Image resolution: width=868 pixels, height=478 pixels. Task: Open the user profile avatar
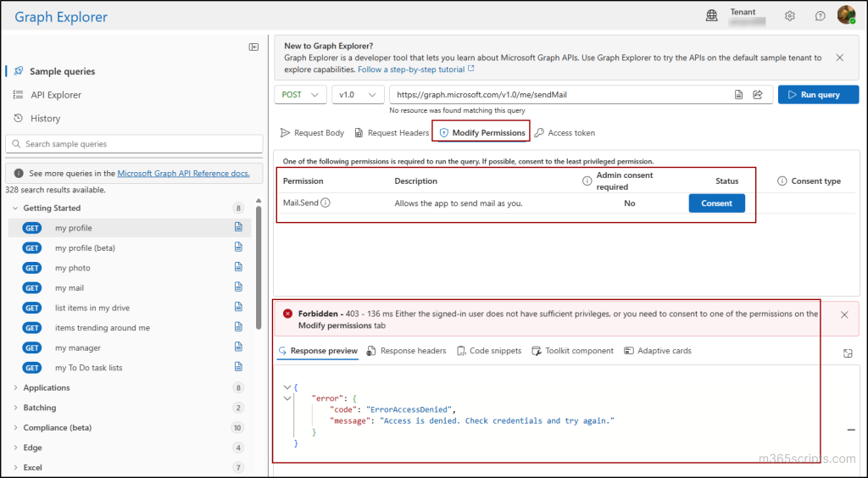coord(847,14)
